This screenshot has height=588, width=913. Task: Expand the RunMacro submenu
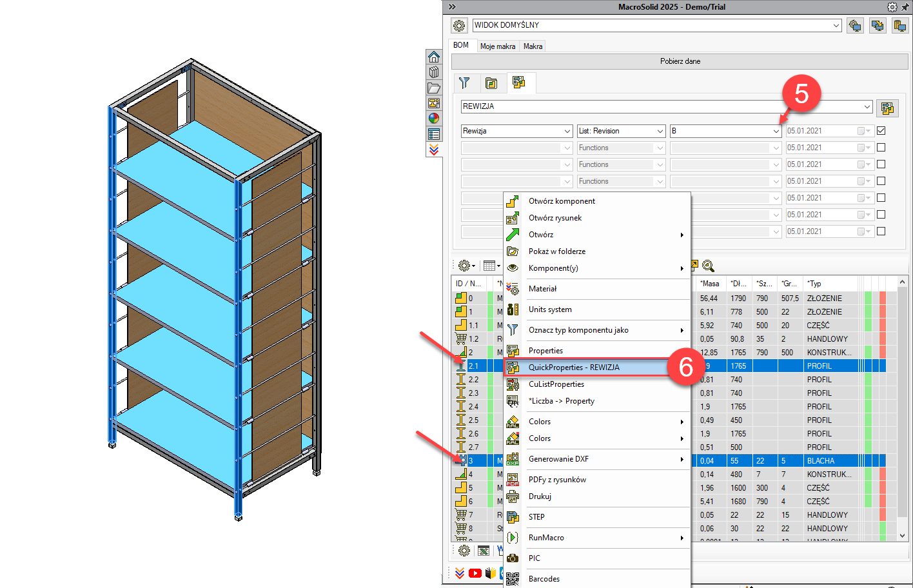point(597,538)
